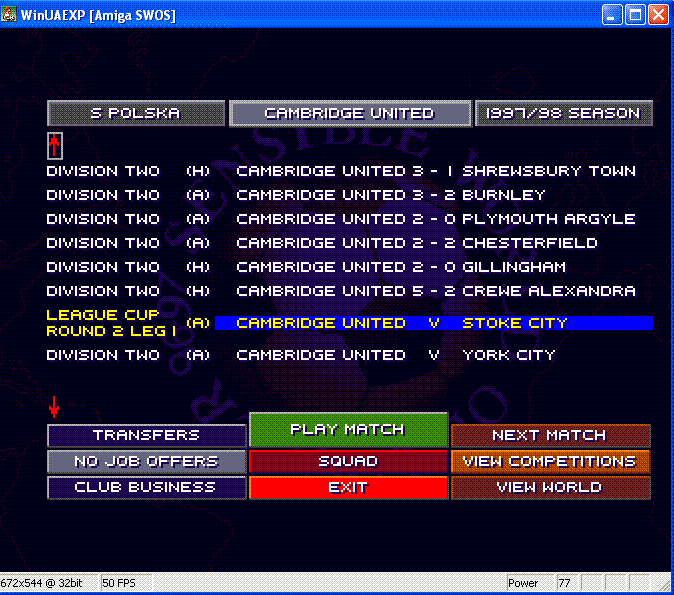Select the S Polska manager name box
This screenshot has height=595, width=674.
136,114
